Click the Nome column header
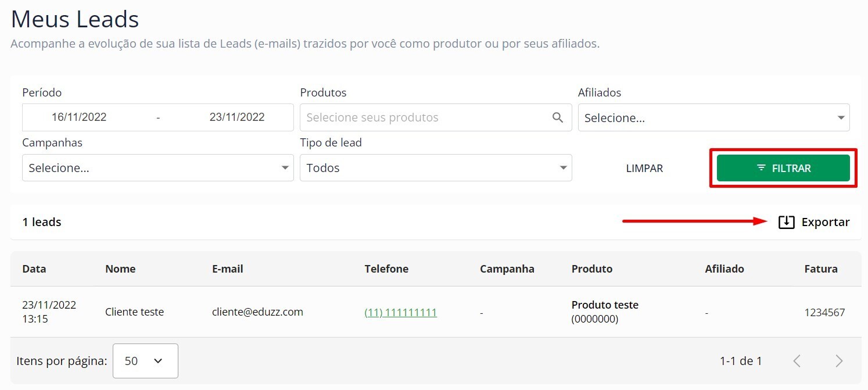Image resolution: width=868 pixels, height=390 pixels. pos(120,269)
